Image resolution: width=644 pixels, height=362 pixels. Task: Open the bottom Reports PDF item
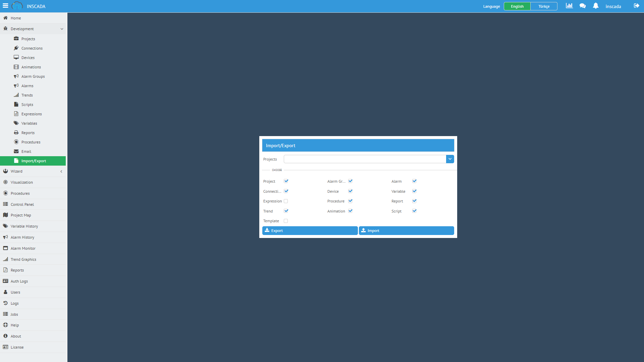33,270
